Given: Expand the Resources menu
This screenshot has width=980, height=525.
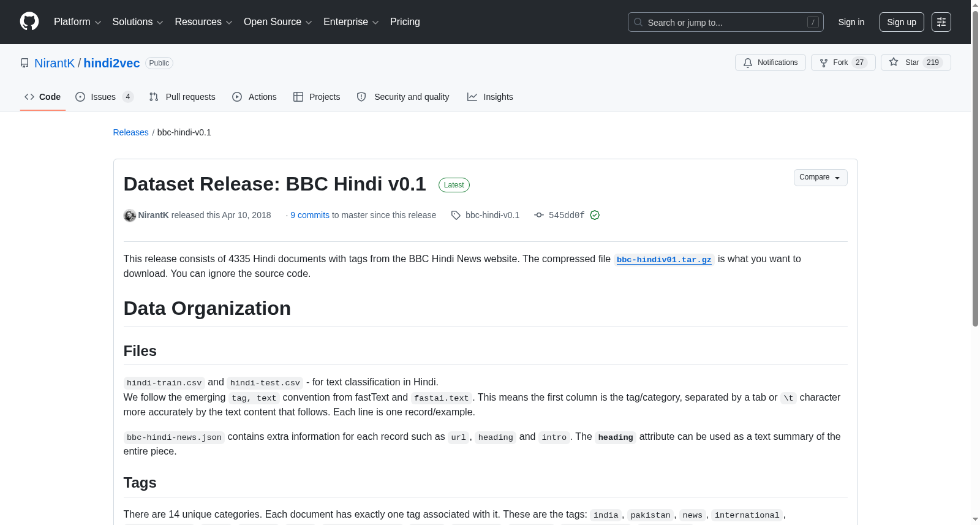Looking at the screenshot, I should tap(203, 22).
